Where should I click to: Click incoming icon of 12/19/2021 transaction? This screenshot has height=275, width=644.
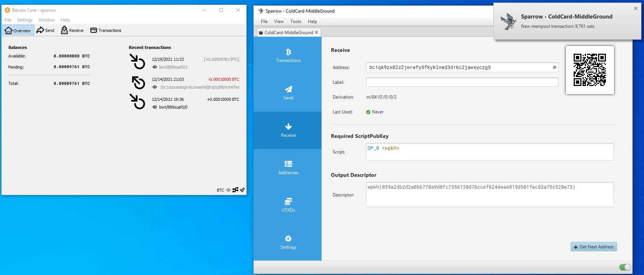(137, 62)
